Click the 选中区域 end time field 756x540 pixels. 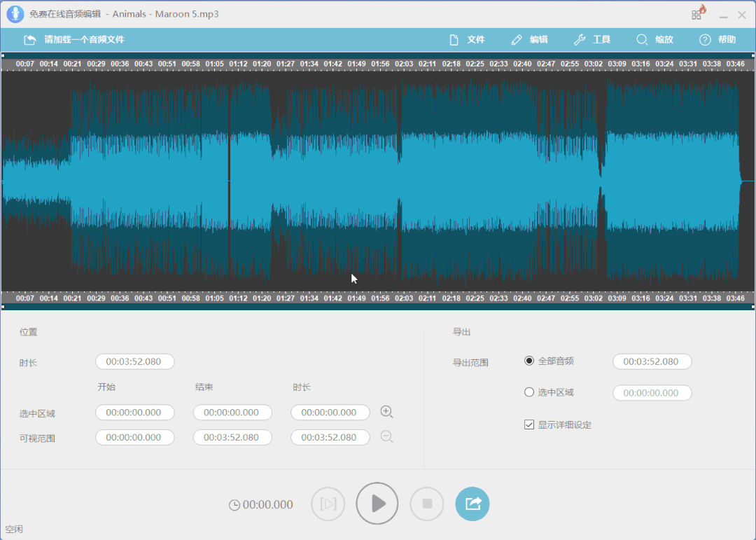(x=232, y=413)
